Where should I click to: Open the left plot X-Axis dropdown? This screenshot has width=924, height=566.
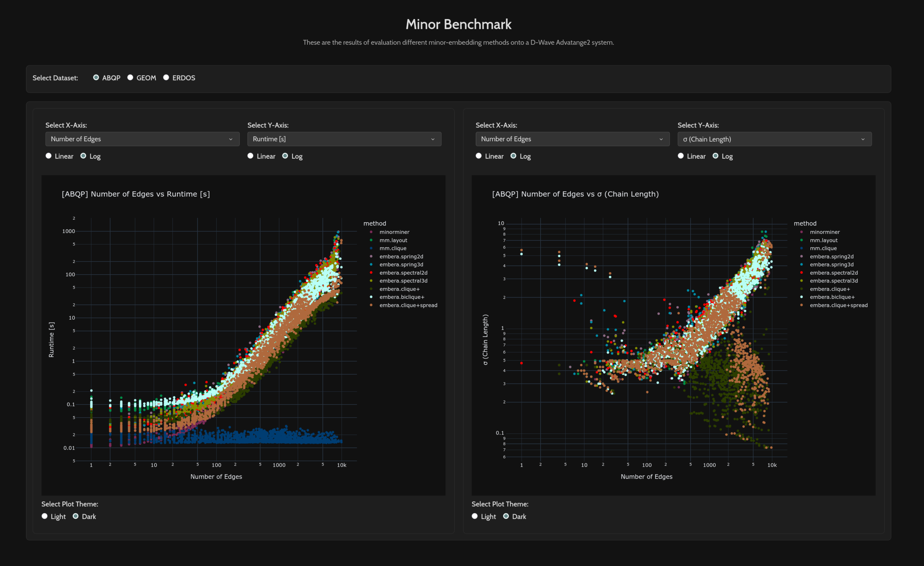pyautogui.click(x=143, y=139)
